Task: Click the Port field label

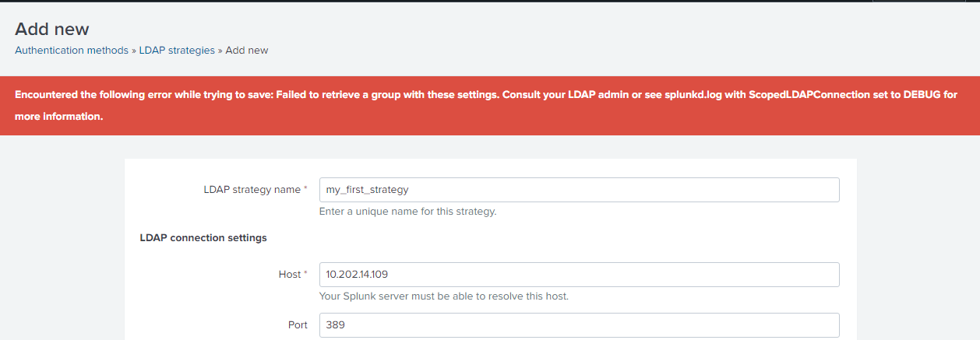Action: click(x=298, y=325)
